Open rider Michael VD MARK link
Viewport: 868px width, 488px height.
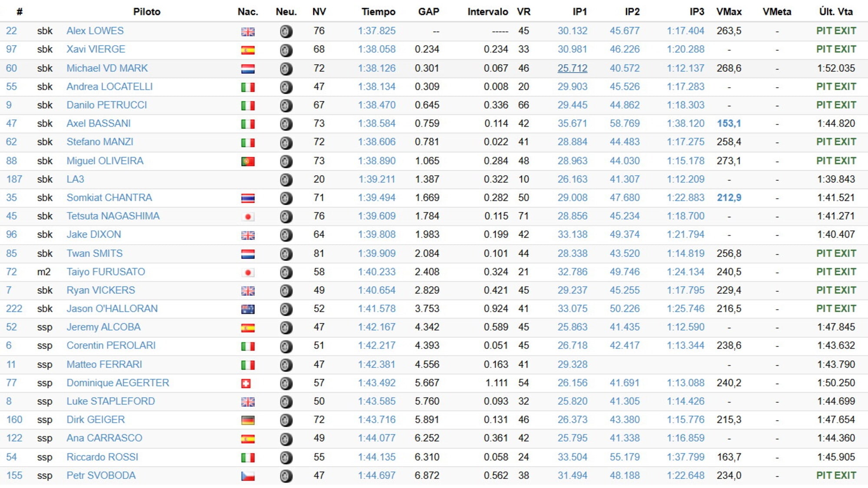pos(107,68)
